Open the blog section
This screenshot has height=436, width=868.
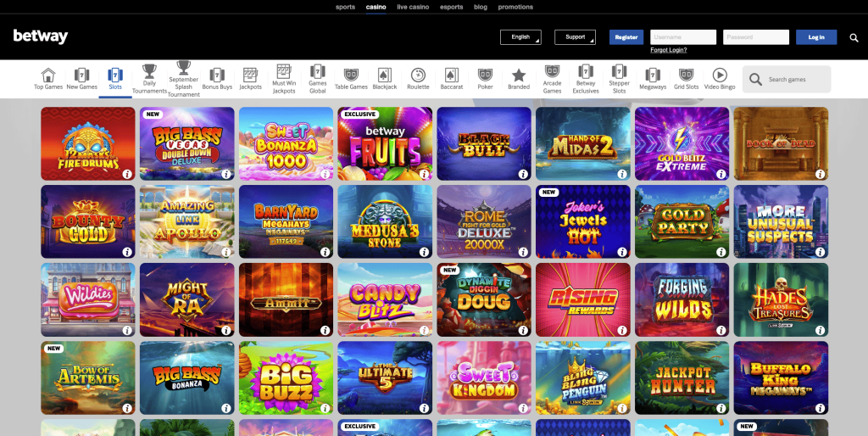pyautogui.click(x=481, y=7)
